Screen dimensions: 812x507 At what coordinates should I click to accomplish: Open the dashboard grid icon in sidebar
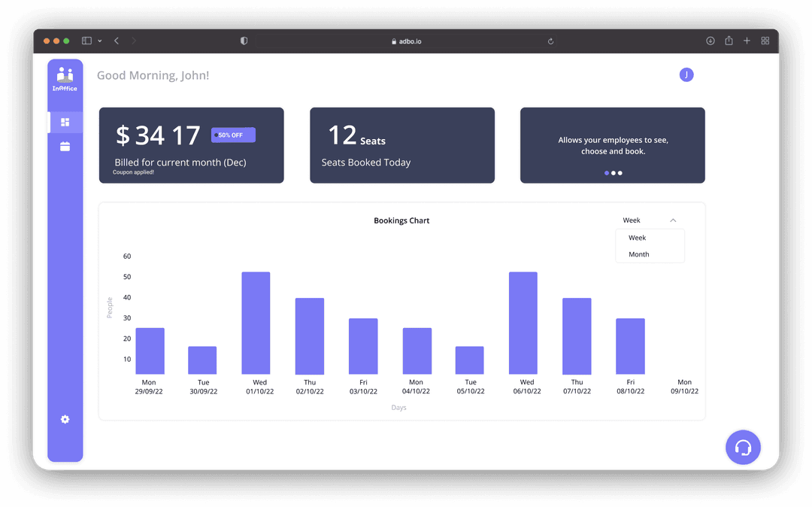point(65,122)
